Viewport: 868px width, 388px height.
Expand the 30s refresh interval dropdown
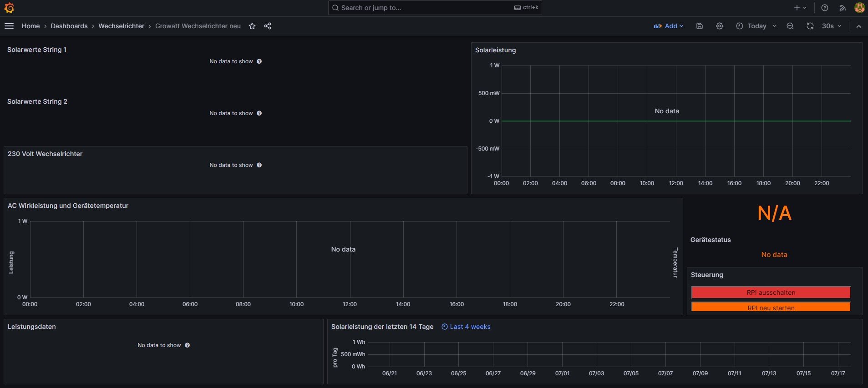pos(832,26)
